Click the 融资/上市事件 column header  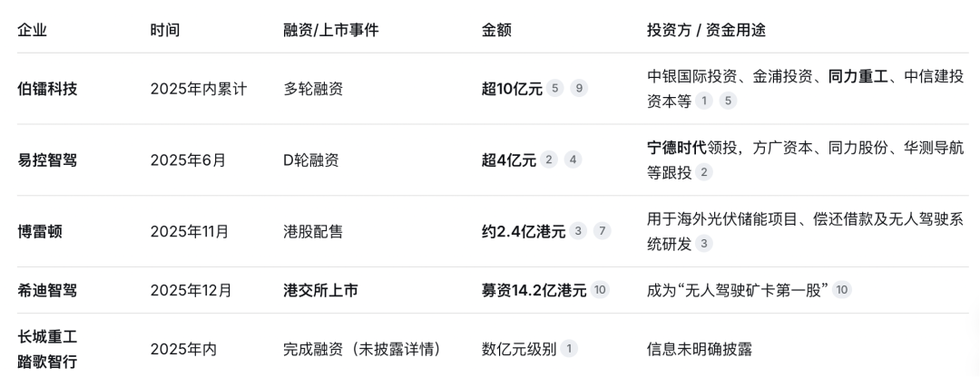(330, 30)
